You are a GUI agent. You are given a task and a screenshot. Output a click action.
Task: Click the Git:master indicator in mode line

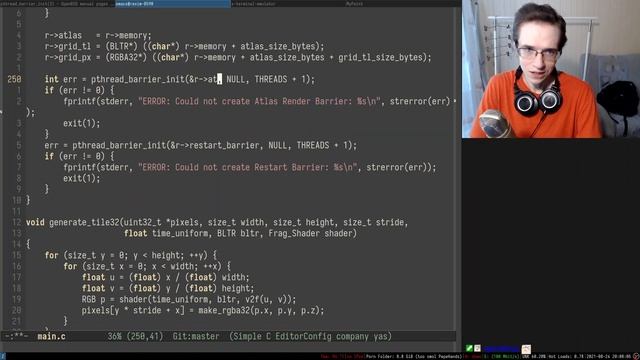[196, 337]
